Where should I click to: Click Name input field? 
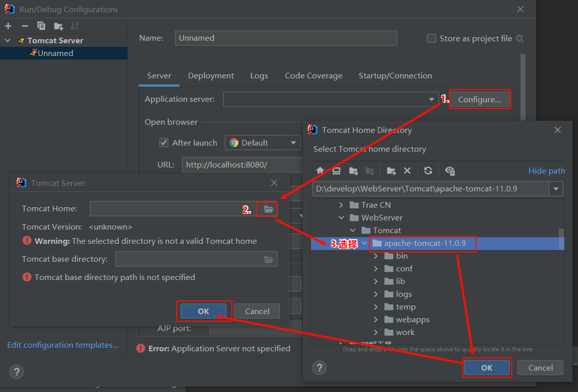pyautogui.click(x=286, y=38)
